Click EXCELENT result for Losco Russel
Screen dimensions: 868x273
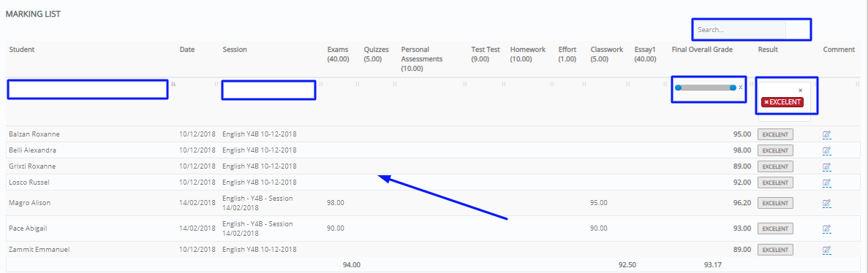[x=775, y=182]
